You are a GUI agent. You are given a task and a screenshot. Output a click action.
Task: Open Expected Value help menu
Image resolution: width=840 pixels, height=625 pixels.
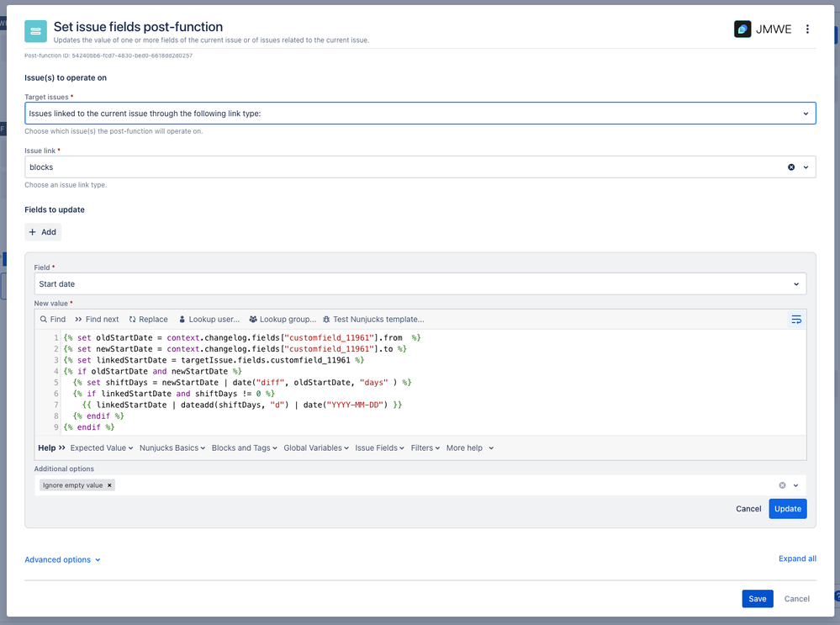pos(102,448)
